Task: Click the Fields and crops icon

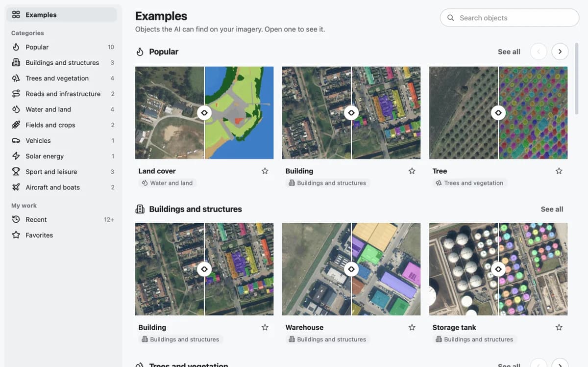Action: pyautogui.click(x=16, y=125)
